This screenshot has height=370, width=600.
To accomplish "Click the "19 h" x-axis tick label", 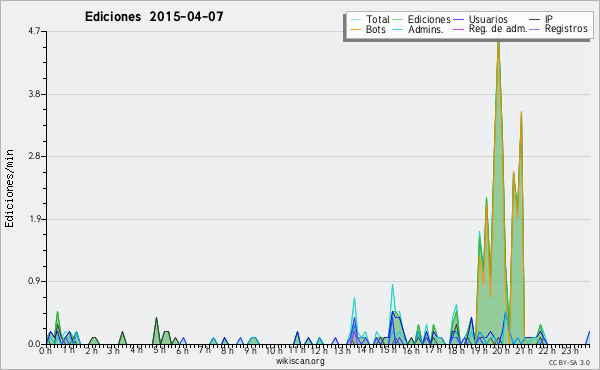I will pyautogui.click(x=478, y=350).
